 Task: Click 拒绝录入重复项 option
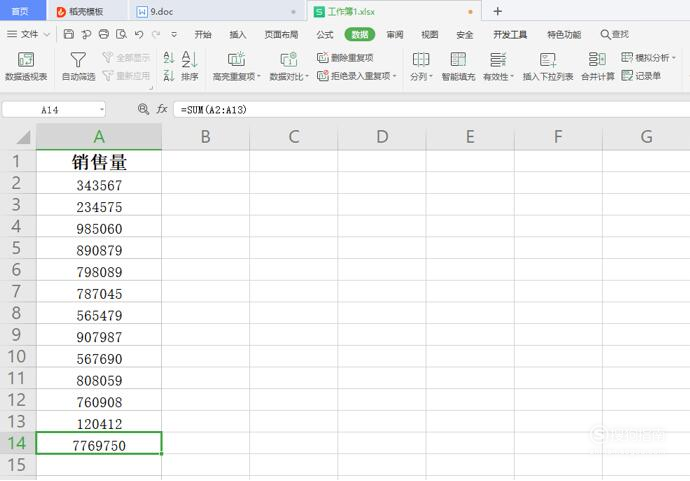[x=356, y=76]
